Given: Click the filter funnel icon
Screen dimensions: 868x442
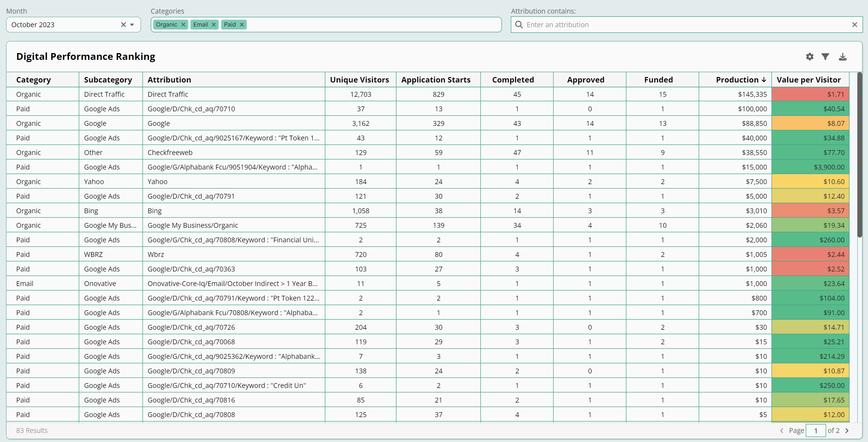Looking at the screenshot, I should (x=825, y=57).
